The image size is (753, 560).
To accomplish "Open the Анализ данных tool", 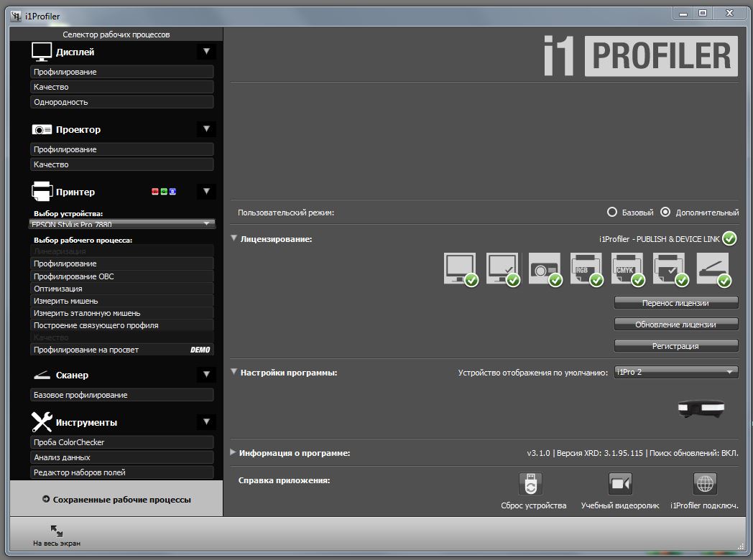I will click(x=122, y=457).
